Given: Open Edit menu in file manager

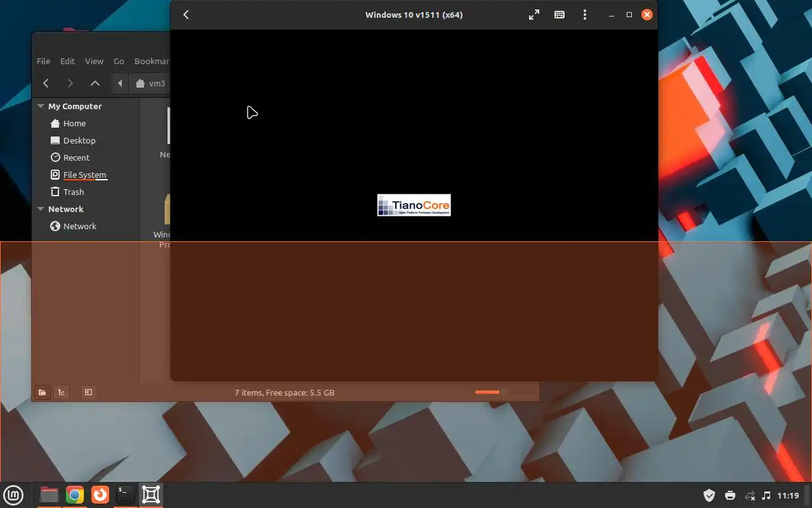Looking at the screenshot, I should [67, 61].
